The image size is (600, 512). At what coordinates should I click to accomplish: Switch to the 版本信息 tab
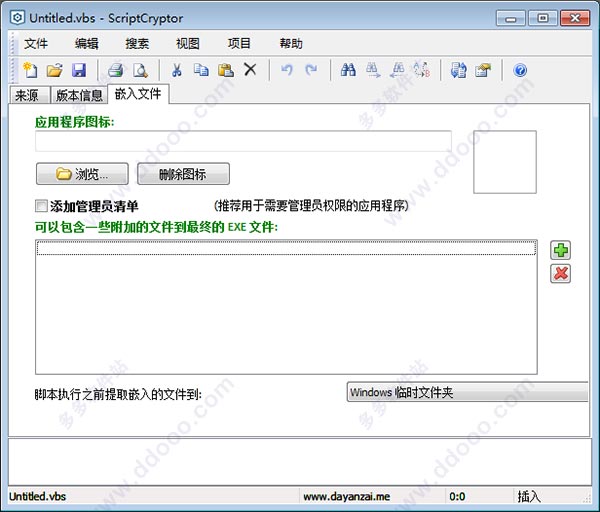79,95
